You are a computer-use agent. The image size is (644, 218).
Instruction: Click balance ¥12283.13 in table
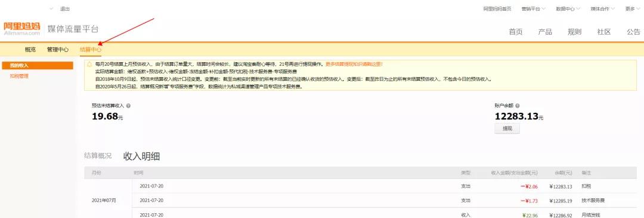(560, 186)
